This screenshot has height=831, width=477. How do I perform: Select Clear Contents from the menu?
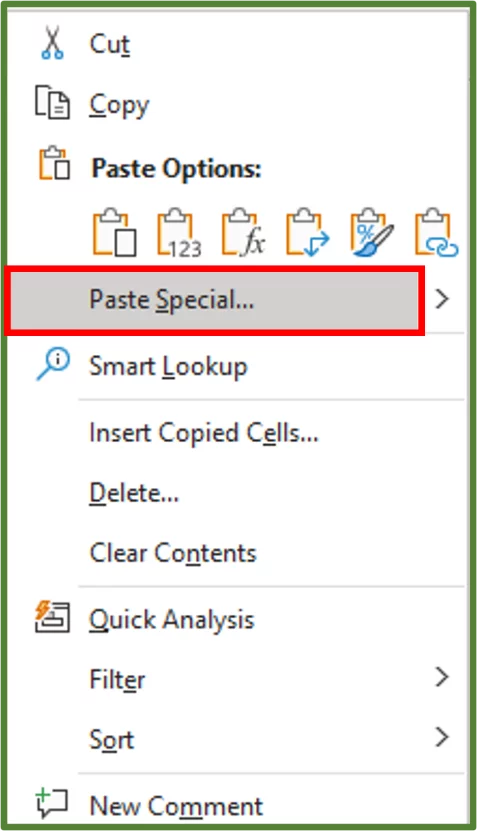tap(173, 553)
